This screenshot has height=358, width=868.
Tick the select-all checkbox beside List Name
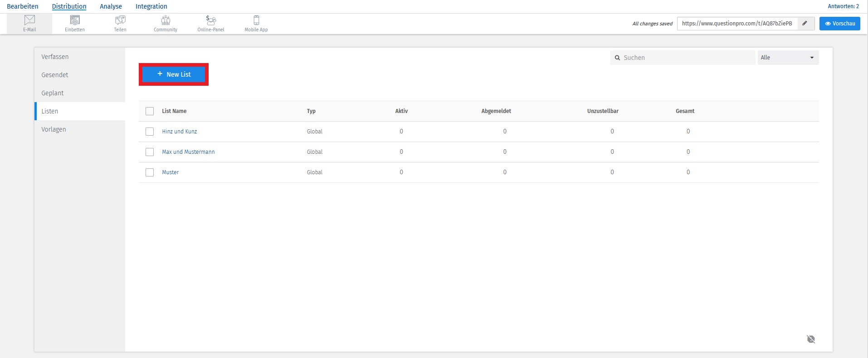tap(150, 111)
